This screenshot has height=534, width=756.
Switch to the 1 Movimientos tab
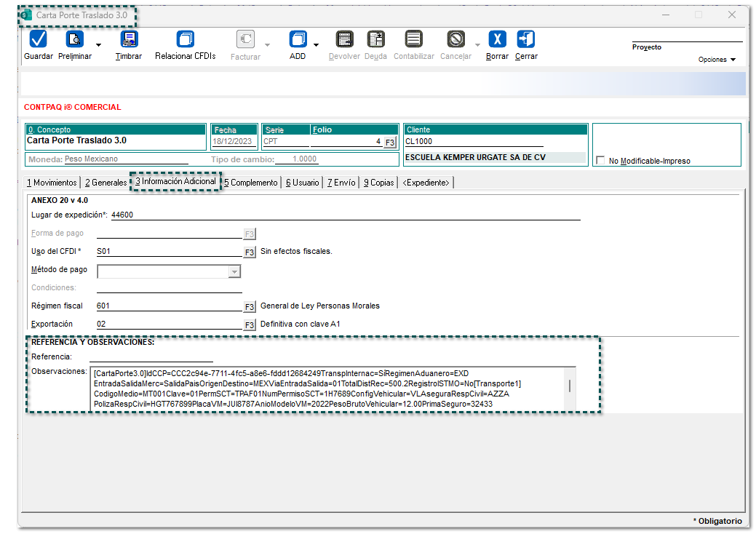[51, 183]
